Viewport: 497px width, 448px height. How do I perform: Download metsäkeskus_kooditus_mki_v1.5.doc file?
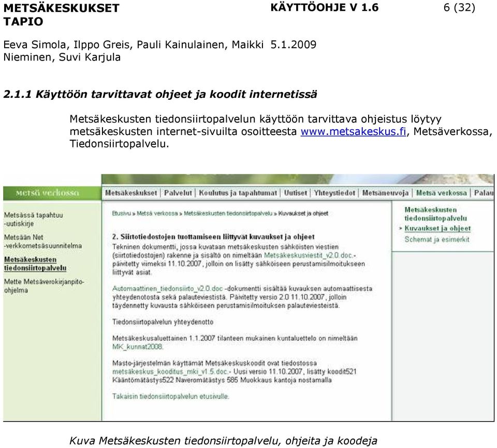[170, 371]
